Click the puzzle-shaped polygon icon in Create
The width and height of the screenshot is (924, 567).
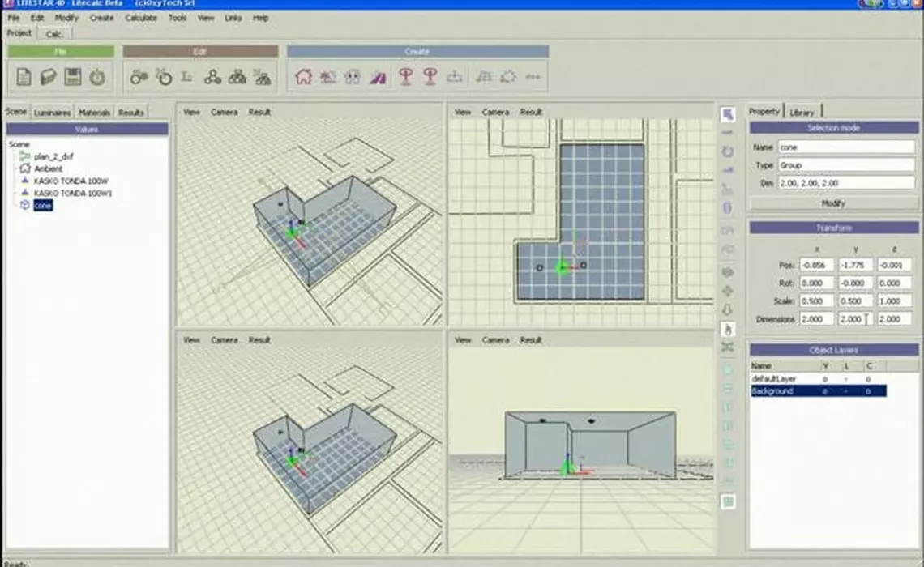pos(508,76)
